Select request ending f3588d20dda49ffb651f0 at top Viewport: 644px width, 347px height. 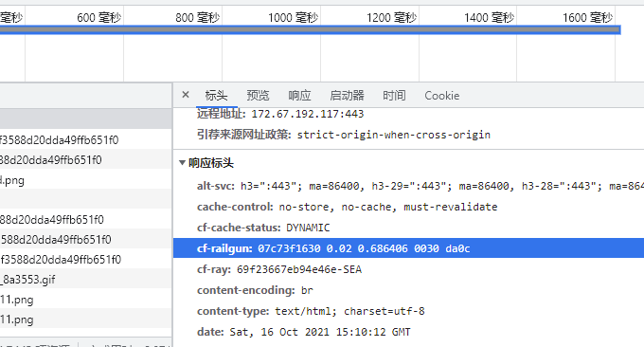click(85, 139)
